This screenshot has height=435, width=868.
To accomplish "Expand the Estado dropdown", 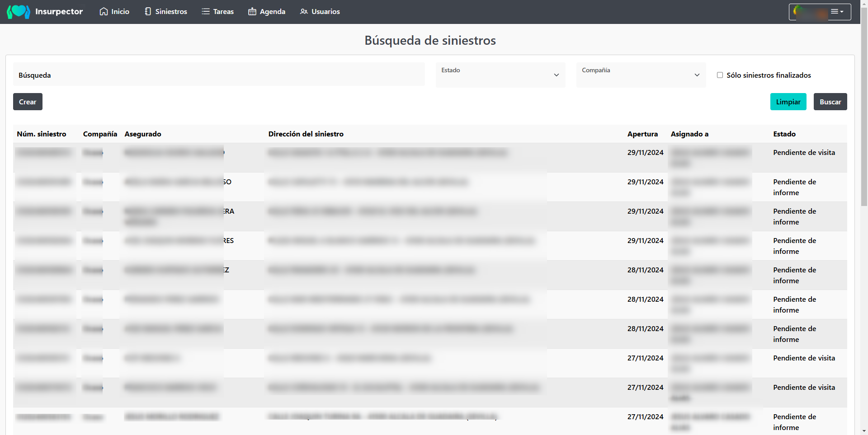I will (x=500, y=75).
